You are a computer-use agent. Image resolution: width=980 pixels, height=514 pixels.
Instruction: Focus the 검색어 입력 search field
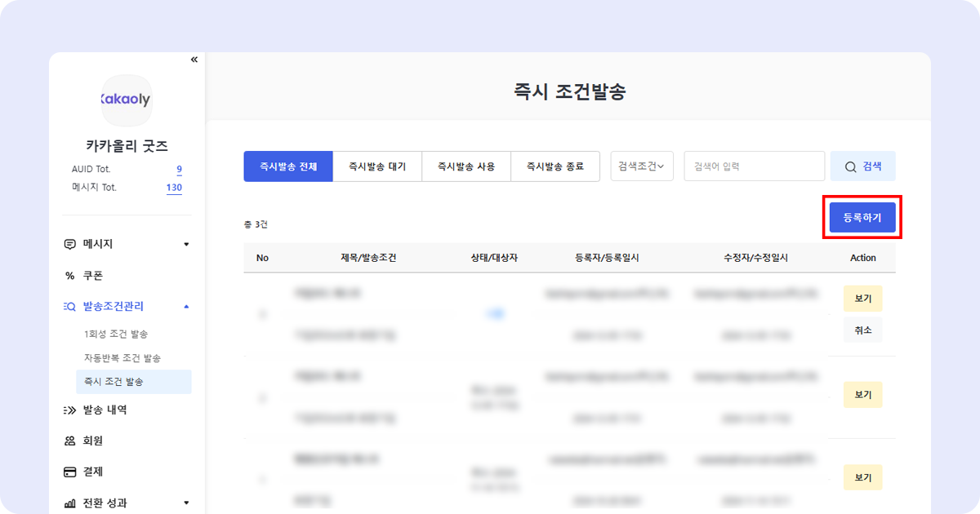(x=754, y=166)
